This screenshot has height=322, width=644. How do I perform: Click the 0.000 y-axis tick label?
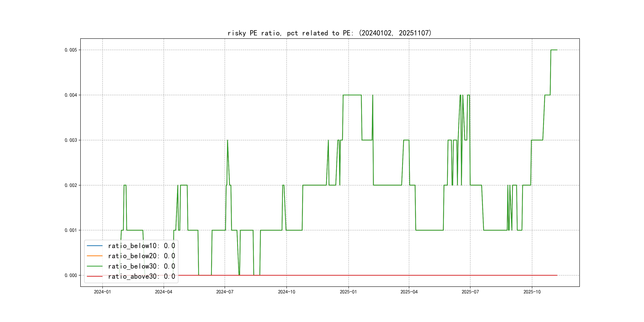[x=71, y=275]
